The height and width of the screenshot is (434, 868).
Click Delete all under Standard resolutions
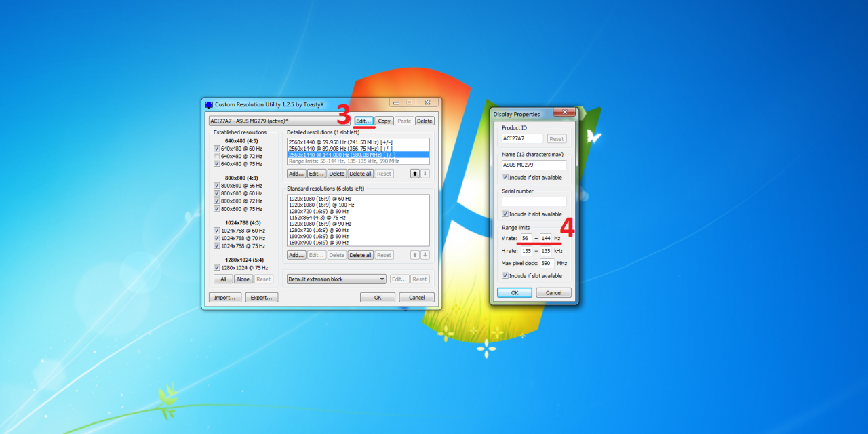360,255
